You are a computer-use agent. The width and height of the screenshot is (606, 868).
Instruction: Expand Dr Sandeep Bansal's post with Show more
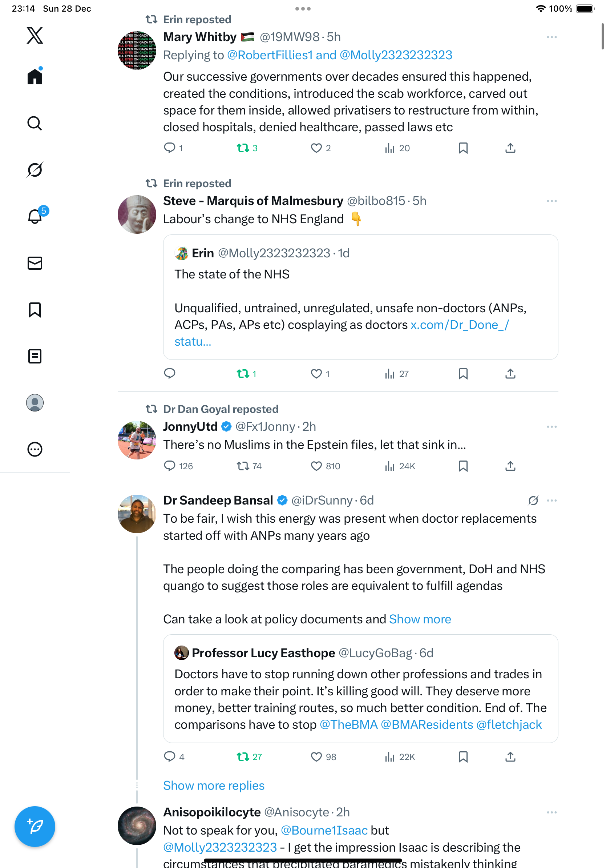[x=420, y=619]
